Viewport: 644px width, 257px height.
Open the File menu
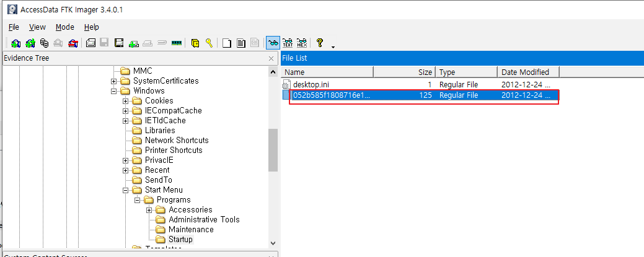14,27
